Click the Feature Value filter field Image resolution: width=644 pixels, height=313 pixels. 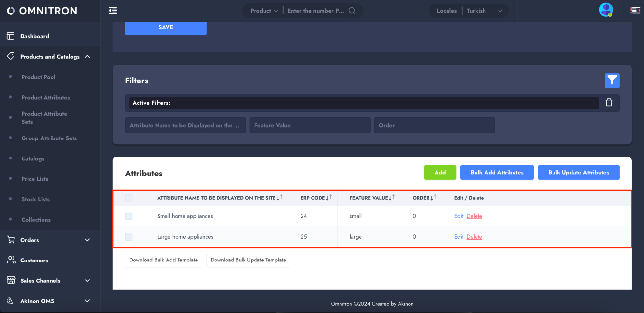click(x=310, y=125)
